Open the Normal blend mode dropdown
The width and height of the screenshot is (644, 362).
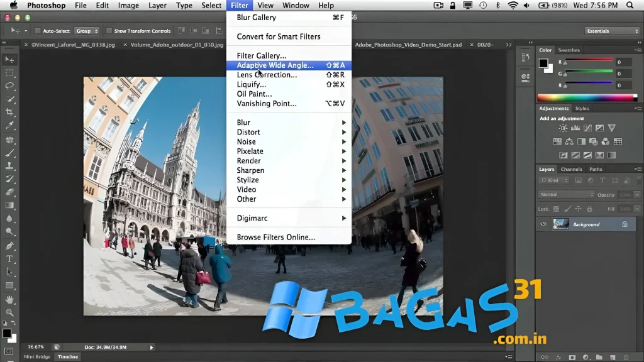pyautogui.click(x=567, y=195)
